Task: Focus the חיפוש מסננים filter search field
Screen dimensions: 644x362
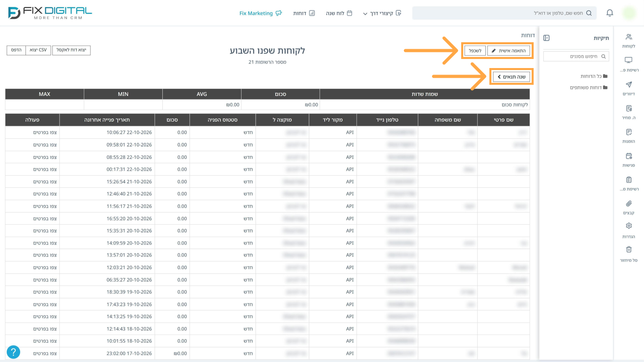Action: [x=576, y=56]
